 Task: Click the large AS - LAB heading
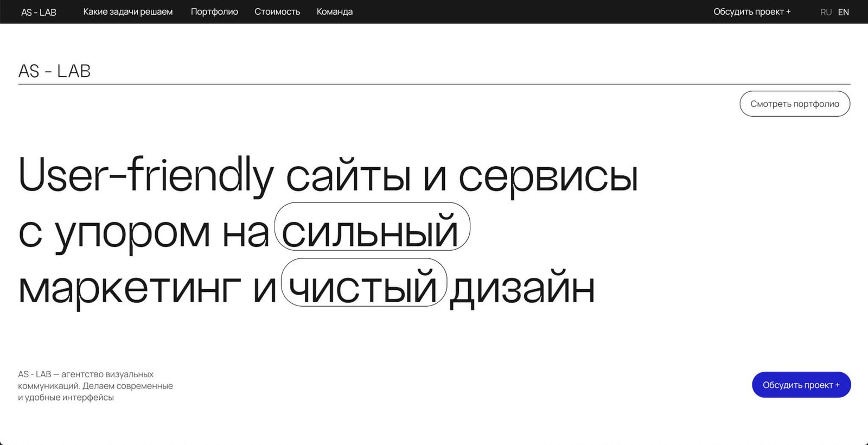tap(54, 71)
